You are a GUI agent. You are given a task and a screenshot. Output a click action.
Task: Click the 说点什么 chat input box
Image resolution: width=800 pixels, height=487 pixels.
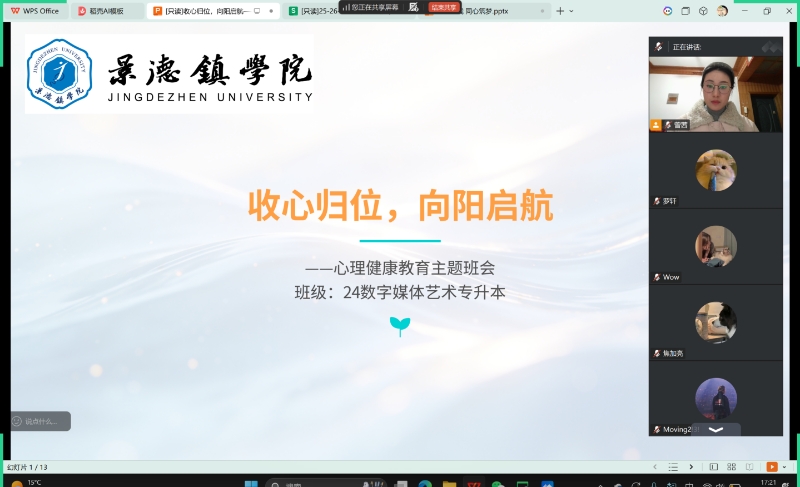pos(46,421)
